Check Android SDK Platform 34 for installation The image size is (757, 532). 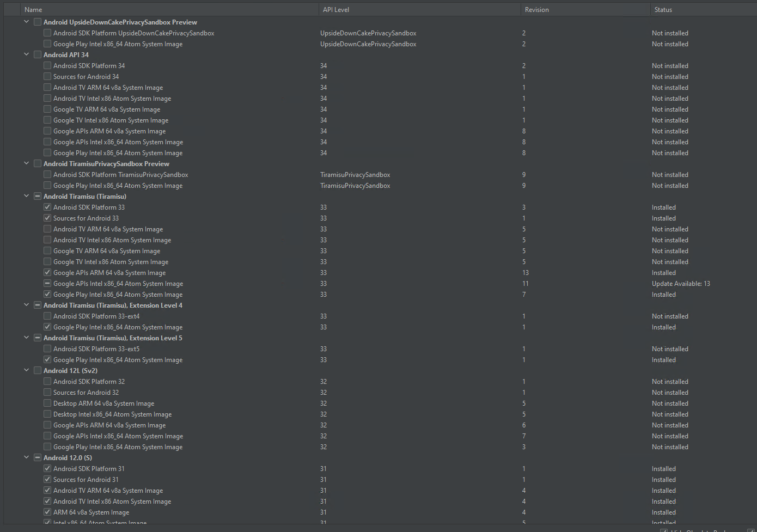coord(47,65)
